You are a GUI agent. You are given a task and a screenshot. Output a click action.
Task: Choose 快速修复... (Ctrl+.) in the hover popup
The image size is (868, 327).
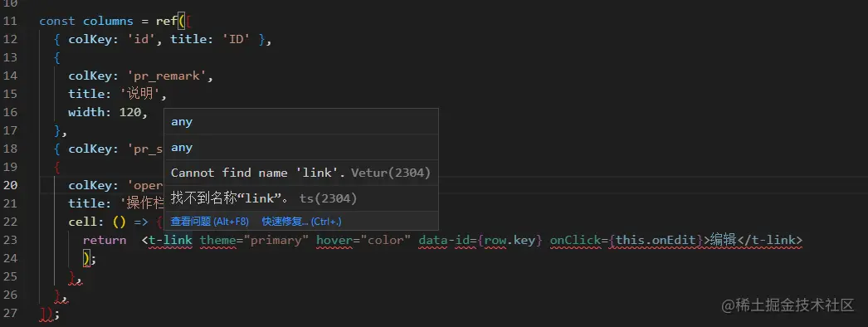click(x=302, y=222)
